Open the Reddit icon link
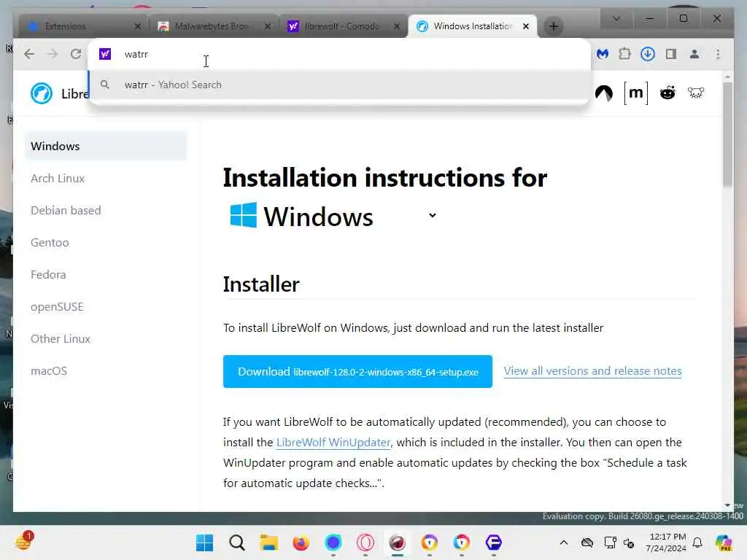Viewport: 747px width, 560px height. point(667,93)
